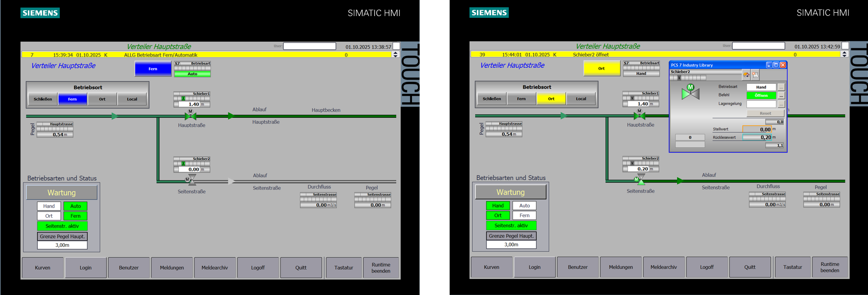
Task: Click the Hauptstraße valve symbol on left screen
Action: pyautogui.click(x=191, y=116)
